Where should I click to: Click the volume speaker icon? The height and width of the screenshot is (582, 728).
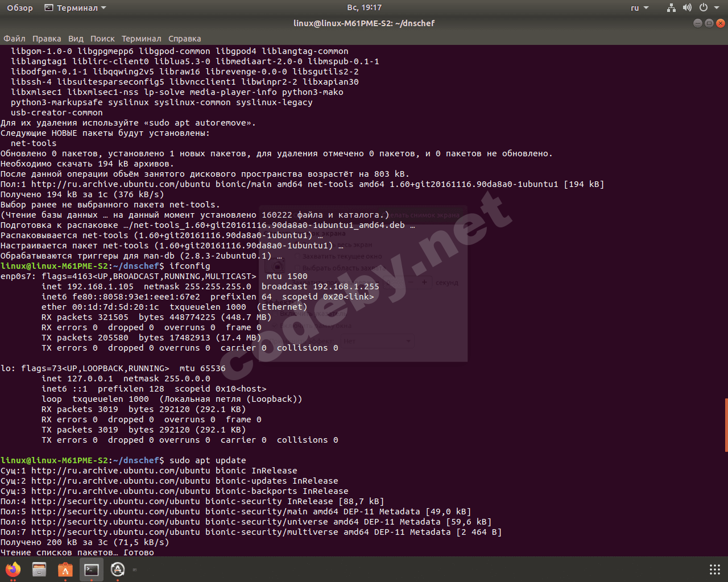pos(687,8)
